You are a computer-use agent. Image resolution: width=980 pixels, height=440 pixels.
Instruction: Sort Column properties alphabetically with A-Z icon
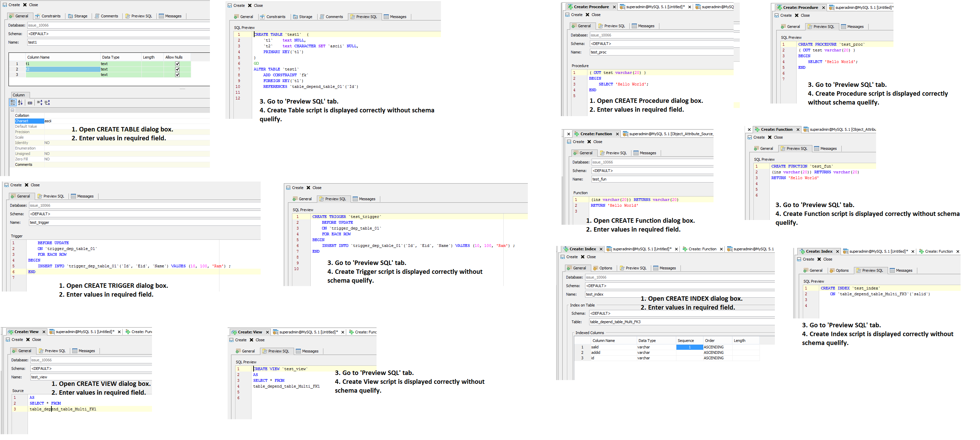tap(20, 102)
